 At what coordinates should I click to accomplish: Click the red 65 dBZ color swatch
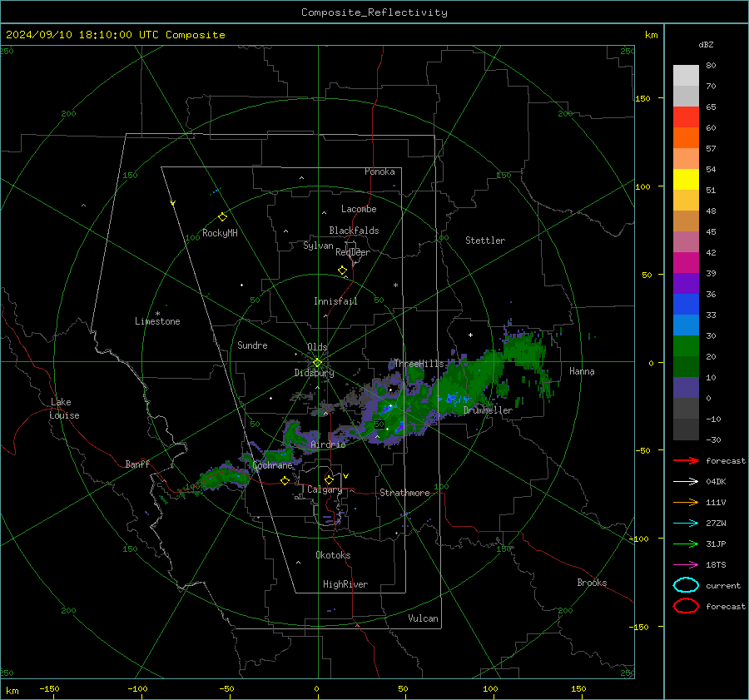pyautogui.click(x=686, y=117)
